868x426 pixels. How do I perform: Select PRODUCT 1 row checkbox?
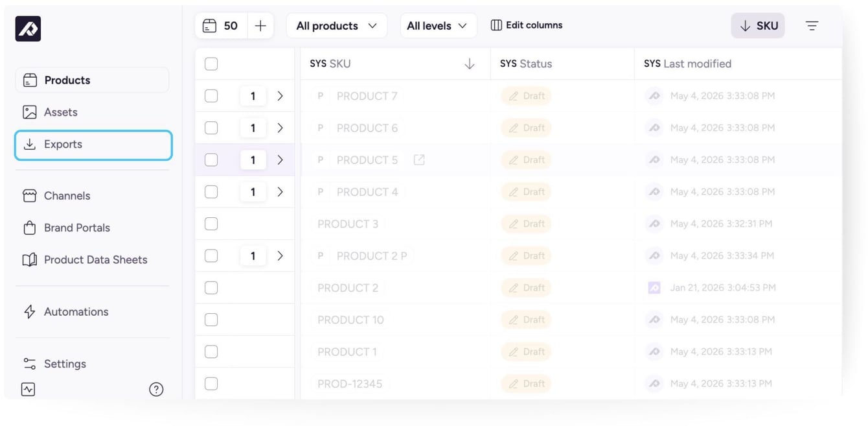[x=211, y=352]
